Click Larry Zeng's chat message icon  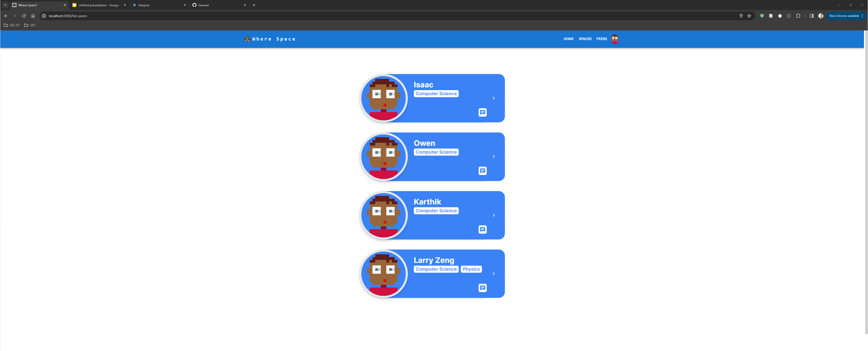482,288
